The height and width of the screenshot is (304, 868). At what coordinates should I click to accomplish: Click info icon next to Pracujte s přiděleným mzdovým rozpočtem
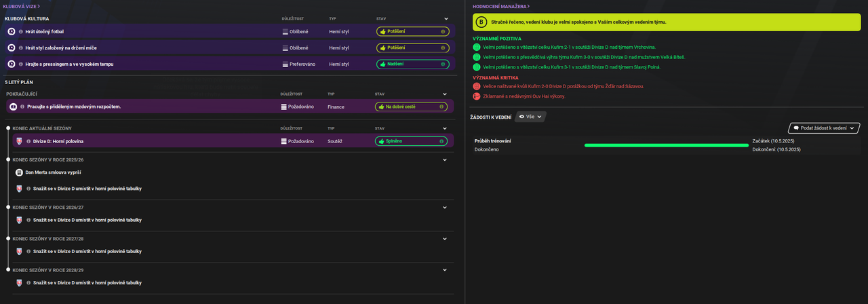[22, 107]
